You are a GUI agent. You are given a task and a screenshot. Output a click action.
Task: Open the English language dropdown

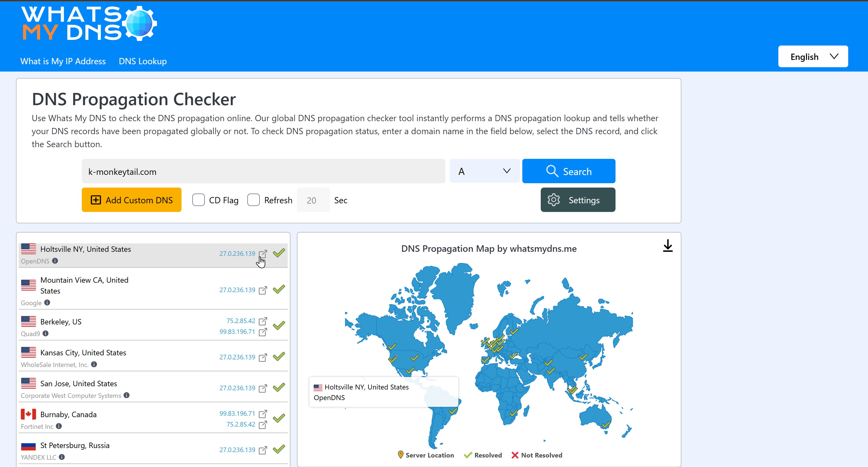click(813, 57)
